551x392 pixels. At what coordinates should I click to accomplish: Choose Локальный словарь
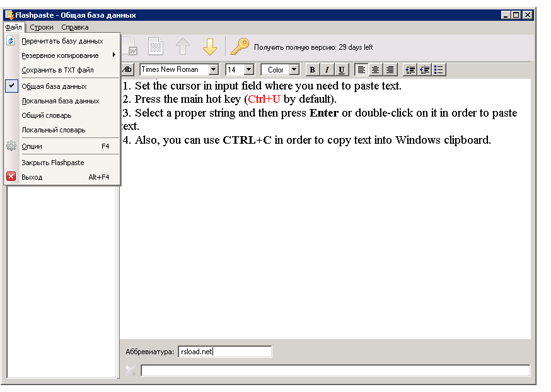click(62, 130)
